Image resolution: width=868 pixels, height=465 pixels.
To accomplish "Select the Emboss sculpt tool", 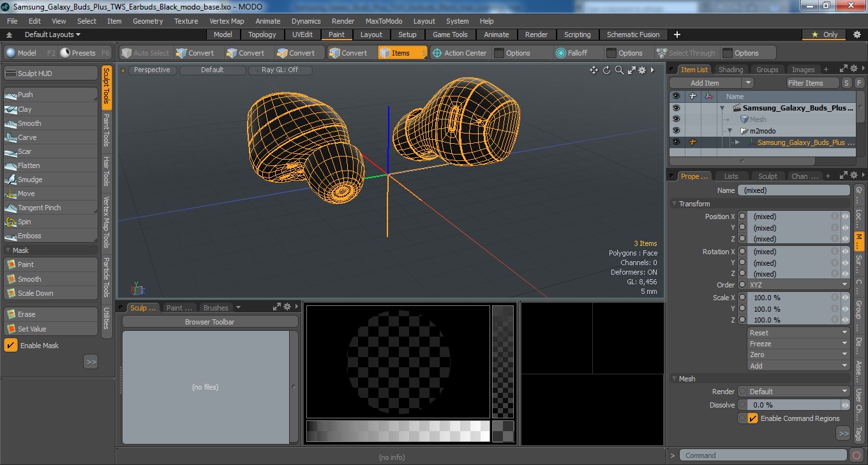I will click(51, 236).
